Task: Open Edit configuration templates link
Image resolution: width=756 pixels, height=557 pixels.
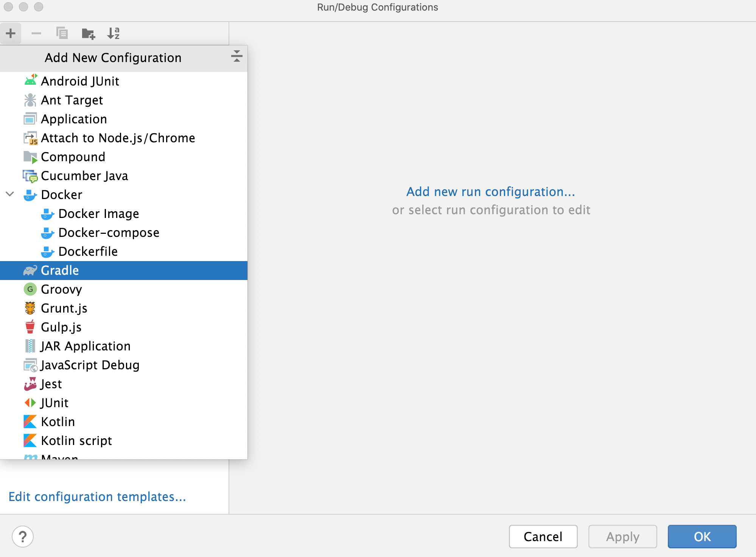Action: 97,496
